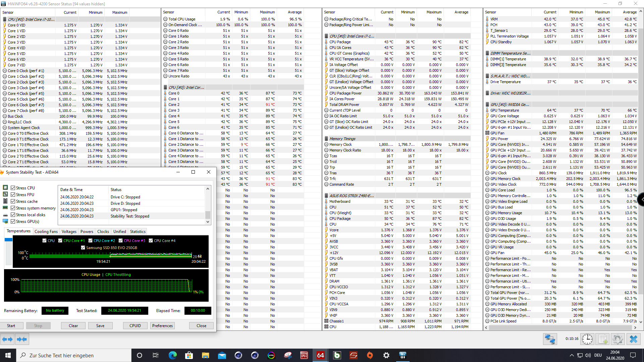This screenshot has width=644, height=362.
Task: Click the Cortana circle taskbar icon
Action: tap(140, 355)
